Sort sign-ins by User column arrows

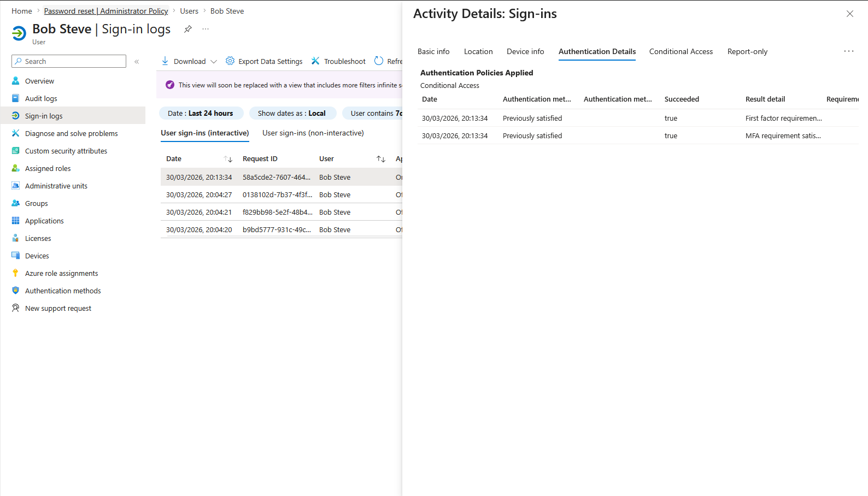tap(381, 159)
